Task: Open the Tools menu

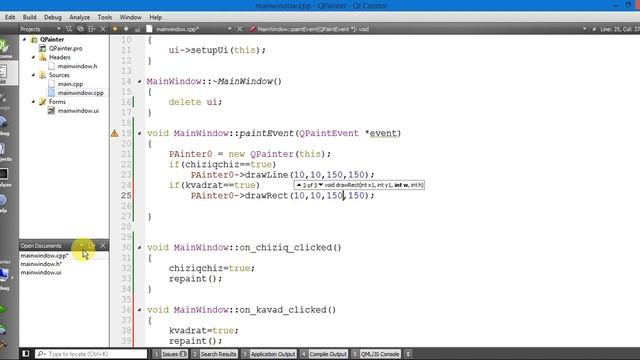Action: pyautogui.click(x=104, y=17)
